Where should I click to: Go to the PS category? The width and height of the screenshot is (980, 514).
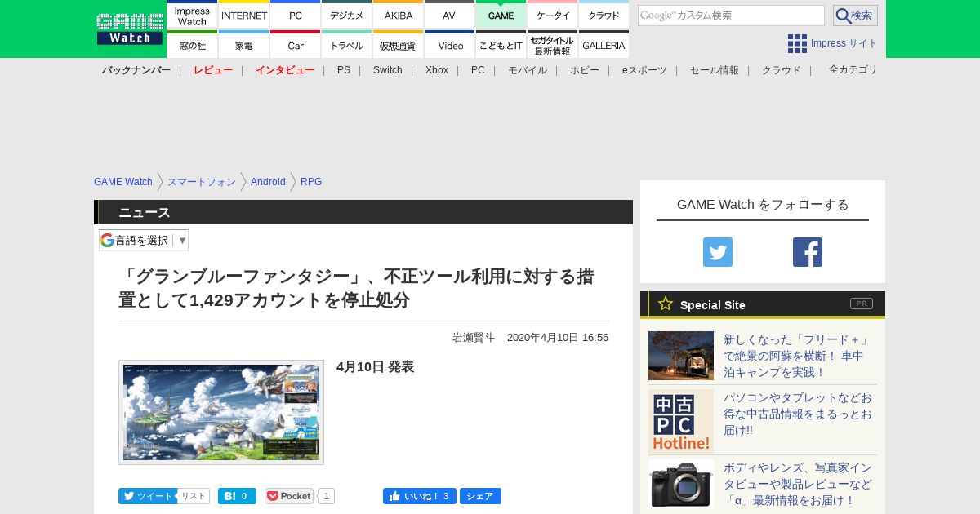[344, 70]
